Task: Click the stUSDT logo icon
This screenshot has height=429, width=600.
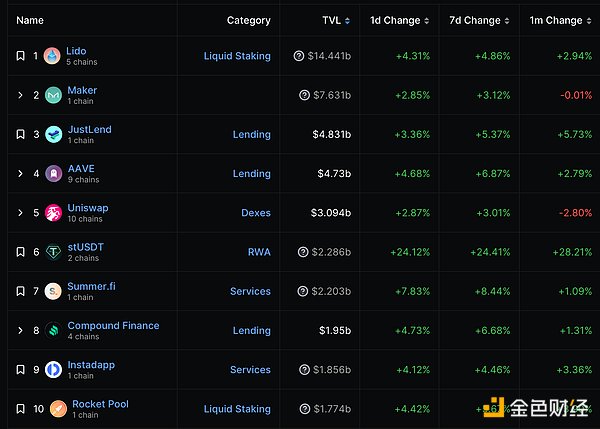Action: point(53,252)
